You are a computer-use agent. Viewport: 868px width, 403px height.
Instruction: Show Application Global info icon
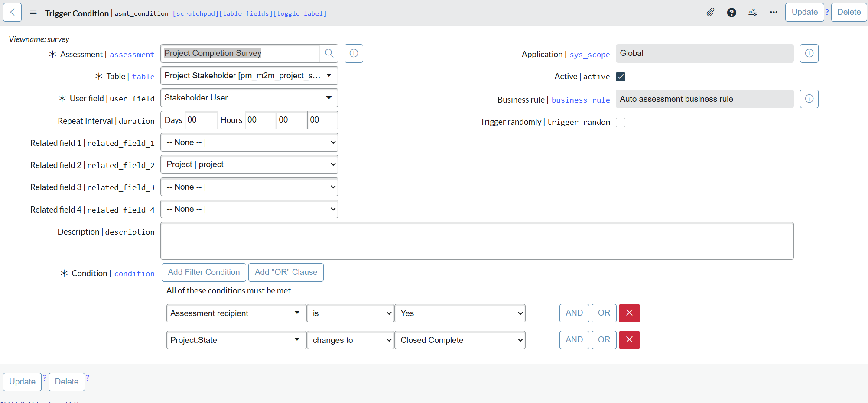(809, 53)
